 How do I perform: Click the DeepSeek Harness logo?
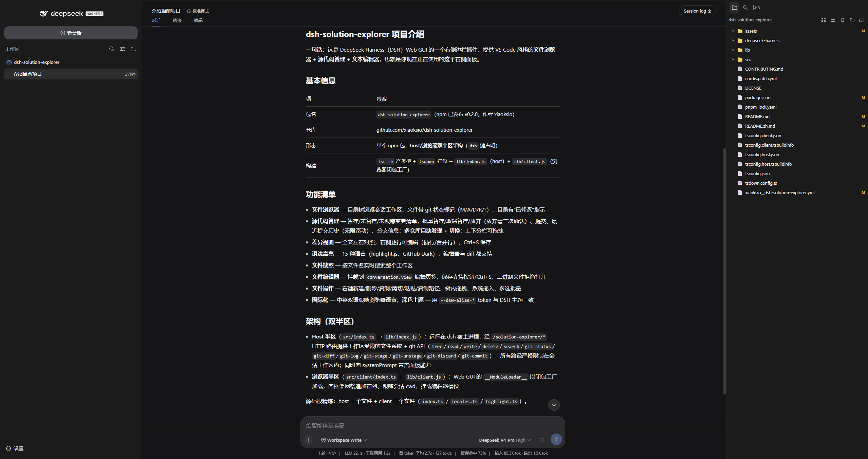coord(72,14)
